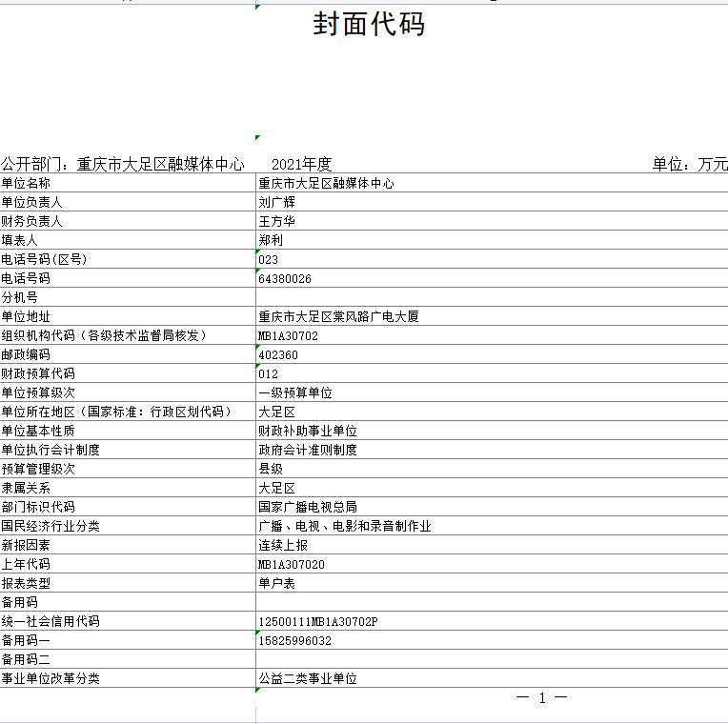The height and width of the screenshot is (724, 728).
Task: Select the budget code value 012
Action: pos(492,373)
